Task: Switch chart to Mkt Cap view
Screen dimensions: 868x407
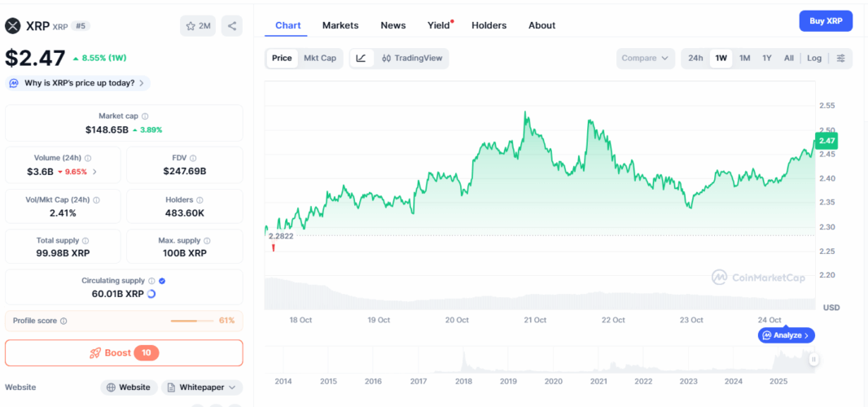Action: pyautogui.click(x=320, y=58)
